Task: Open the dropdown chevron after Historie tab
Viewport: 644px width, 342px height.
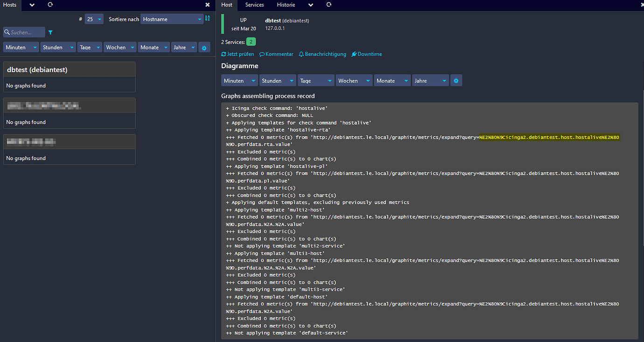Action: 311,5
